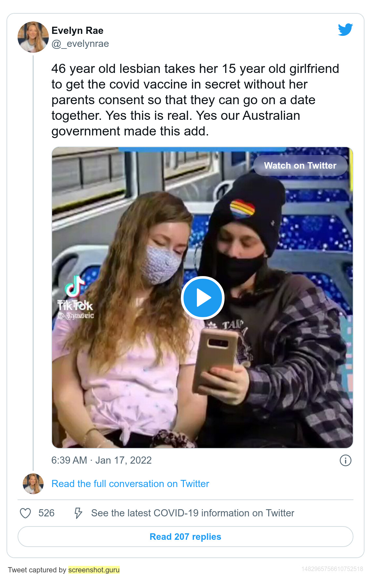The image size is (371, 588).
Task: Click small avatar beside full conversation link
Action: click(x=33, y=484)
